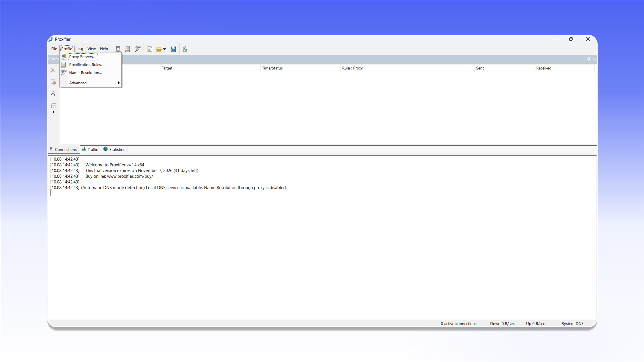Viewport: 644px width, 362px height.
Task: Click the Target column header
Action: pyautogui.click(x=210, y=68)
